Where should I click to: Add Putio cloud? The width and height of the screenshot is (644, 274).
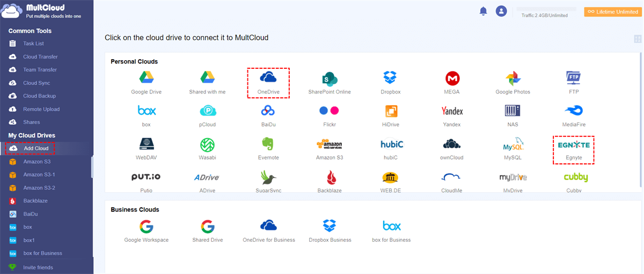(146, 182)
